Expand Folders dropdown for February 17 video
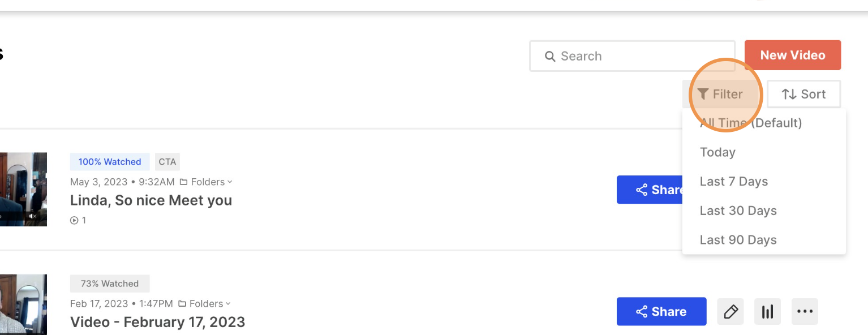This screenshot has width=868, height=335. pyautogui.click(x=204, y=304)
